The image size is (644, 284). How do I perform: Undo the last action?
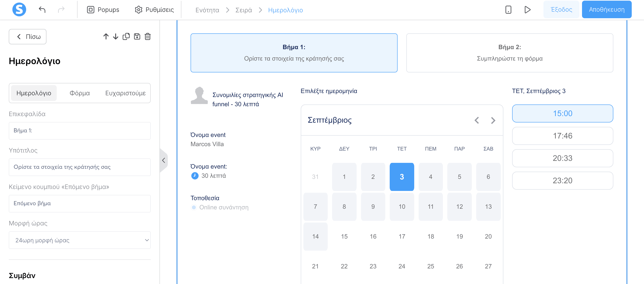(x=42, y=9)
